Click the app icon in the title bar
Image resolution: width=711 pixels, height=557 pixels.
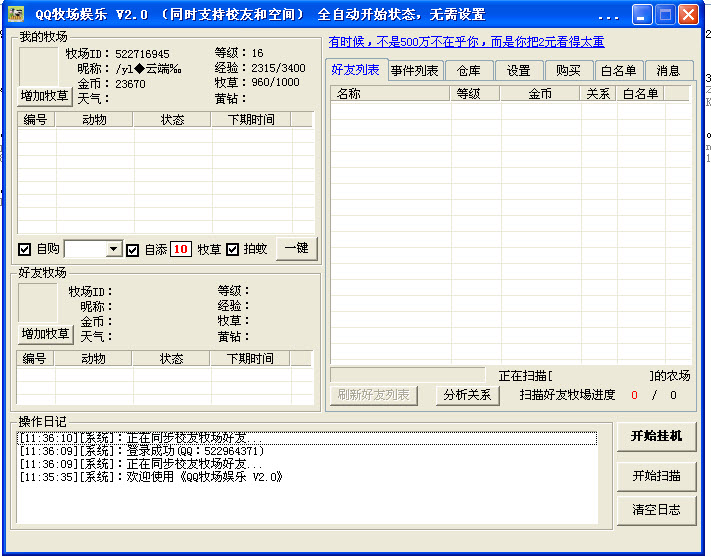[x=16, y=14]
